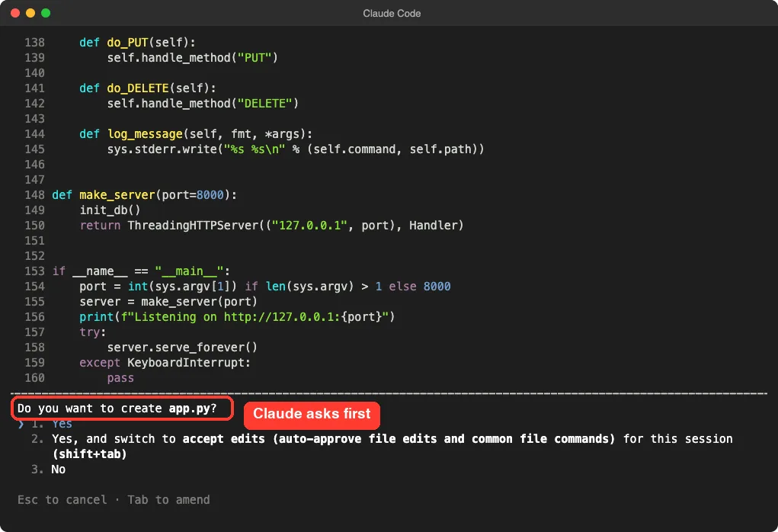Screen dimensions: 778x532
Task: Click line 150 return ThreadingHTTPServer statement
Action: tap(271, 226)
